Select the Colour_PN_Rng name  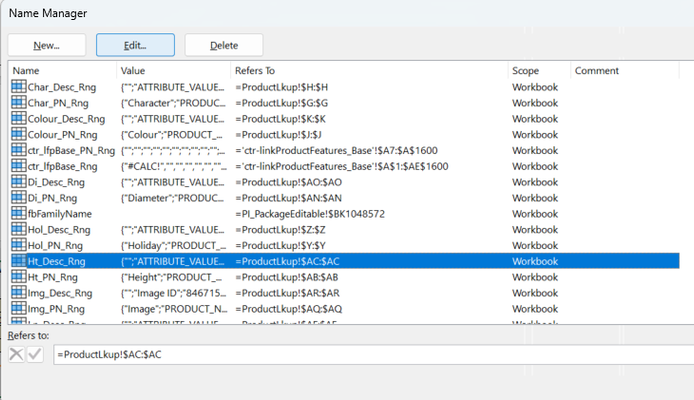click(x=62, y=135)
